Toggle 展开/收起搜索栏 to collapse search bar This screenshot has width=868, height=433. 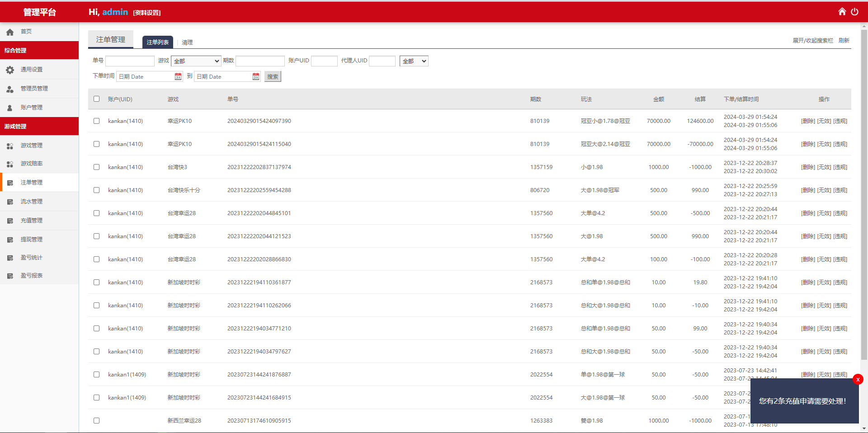[812, 41]
